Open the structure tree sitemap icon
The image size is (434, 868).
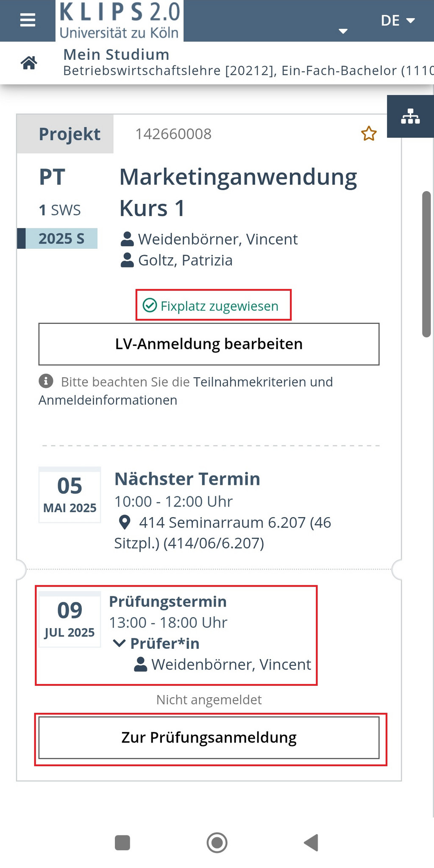point(410,117)
